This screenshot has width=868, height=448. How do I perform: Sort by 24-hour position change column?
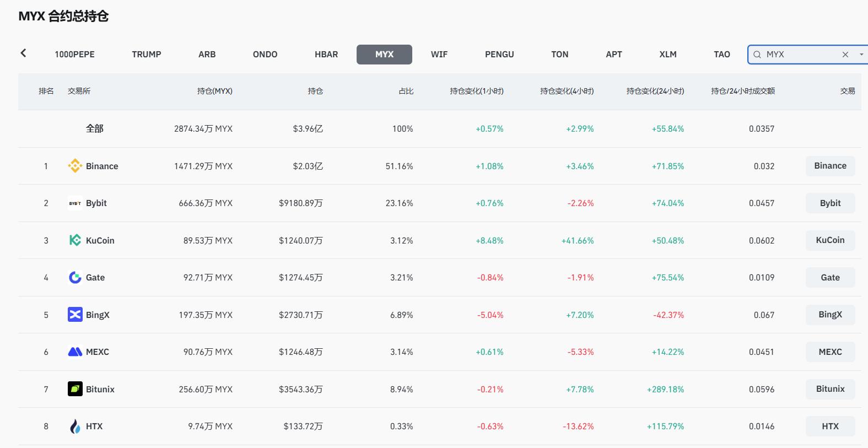pyautogui.click(x=655, y=91)
